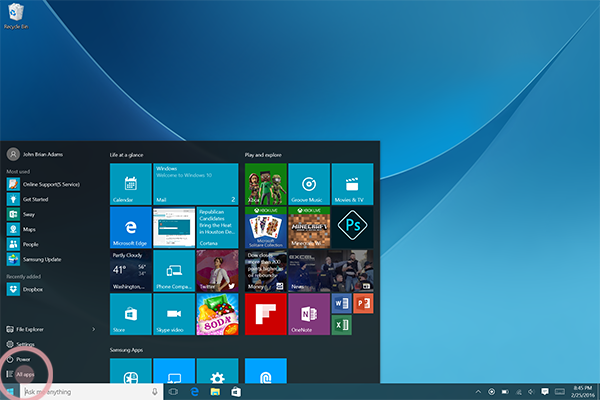Open Settings from the Start menu
This screenshot has height=400, width=600.
point(21,344)
